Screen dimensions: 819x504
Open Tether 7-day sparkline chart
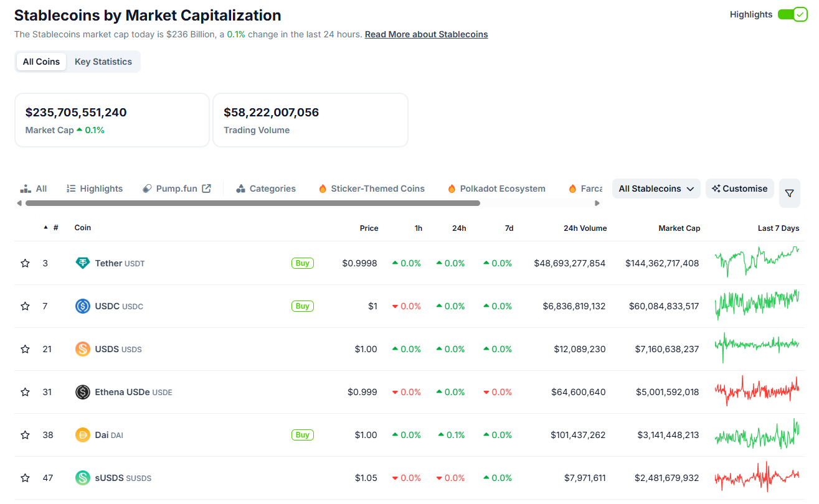point(757,262)
